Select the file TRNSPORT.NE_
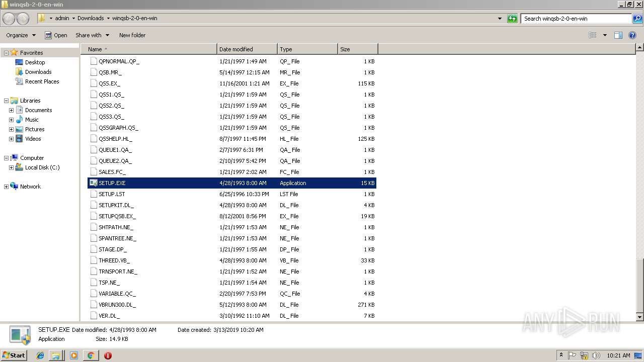644x362 pixels. point(232,271)
